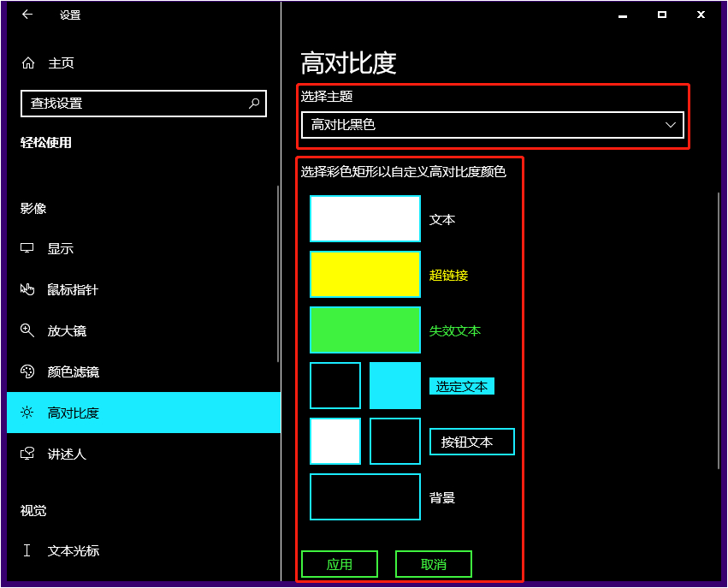Screen dimensions: 728x588
Task: Open the Narrator (讲述人) settings icon
Action: click(x=26, y=454)
